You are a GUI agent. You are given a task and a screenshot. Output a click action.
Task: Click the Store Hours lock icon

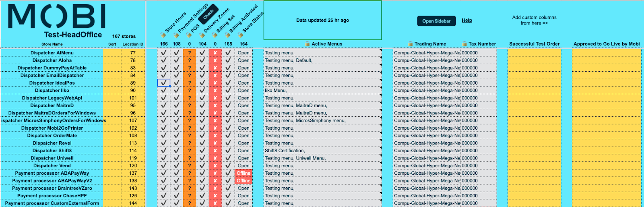(163, 35)
